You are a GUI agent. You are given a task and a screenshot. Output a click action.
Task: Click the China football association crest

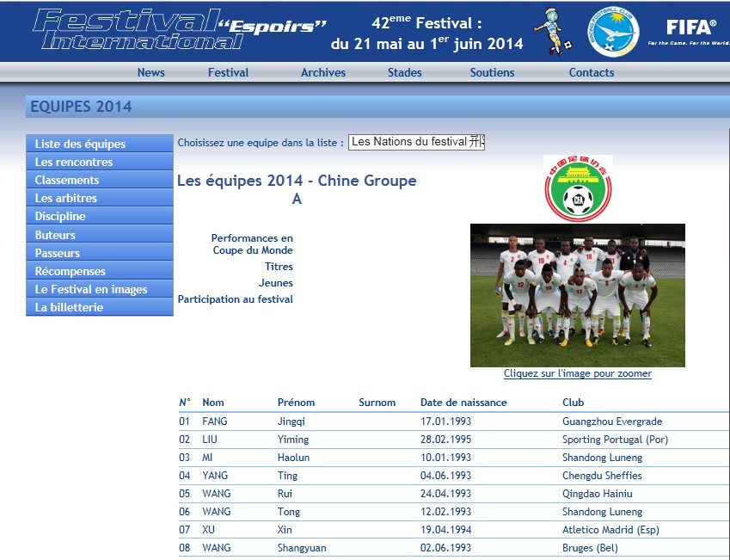[x=578, y=188]
